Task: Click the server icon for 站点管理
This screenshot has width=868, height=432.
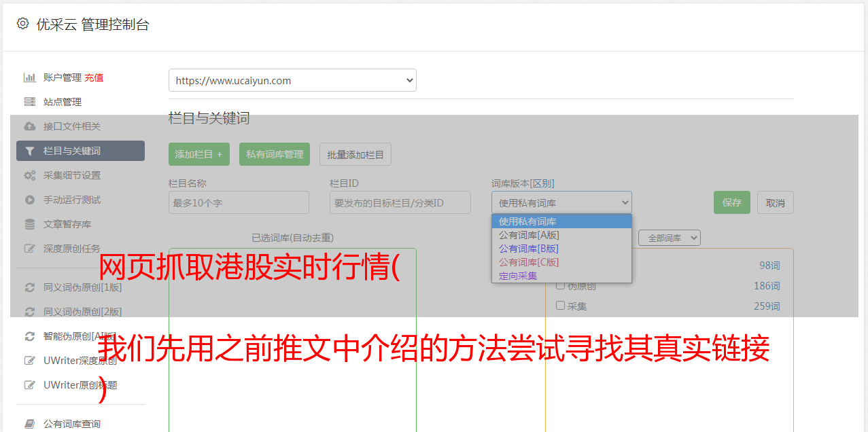Action: point(30,102)
